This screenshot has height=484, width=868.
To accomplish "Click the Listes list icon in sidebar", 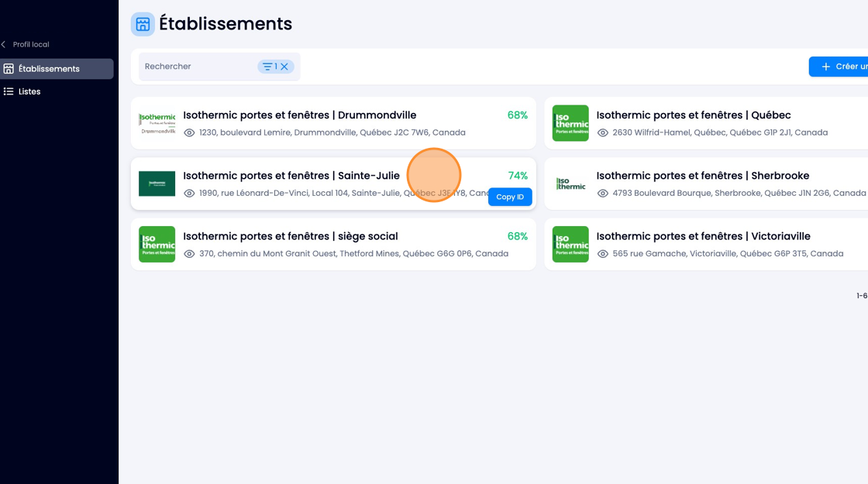I will [x=9, y=91].
